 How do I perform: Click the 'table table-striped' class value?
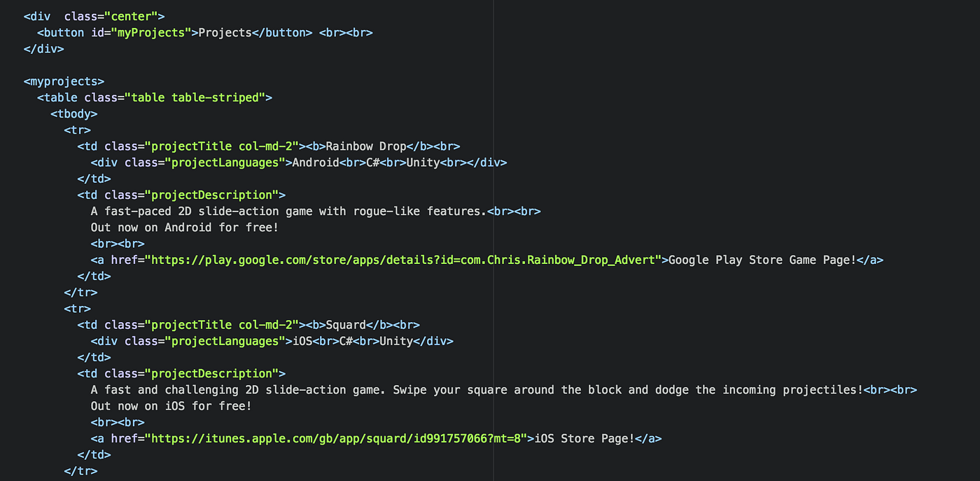pos(195,97)
